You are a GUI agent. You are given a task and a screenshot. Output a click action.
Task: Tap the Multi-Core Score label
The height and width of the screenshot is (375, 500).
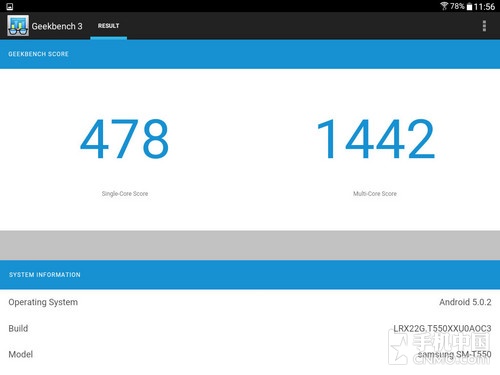375,194
